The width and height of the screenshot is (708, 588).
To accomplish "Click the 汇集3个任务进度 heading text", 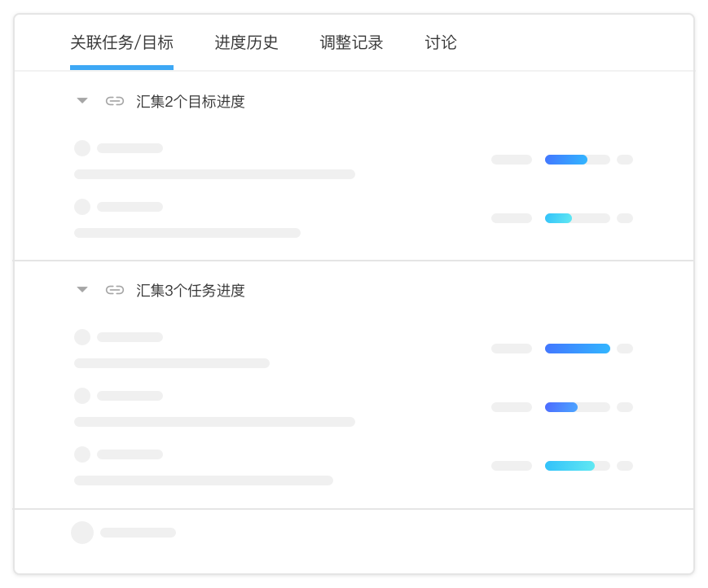I will tap(191, 290).
